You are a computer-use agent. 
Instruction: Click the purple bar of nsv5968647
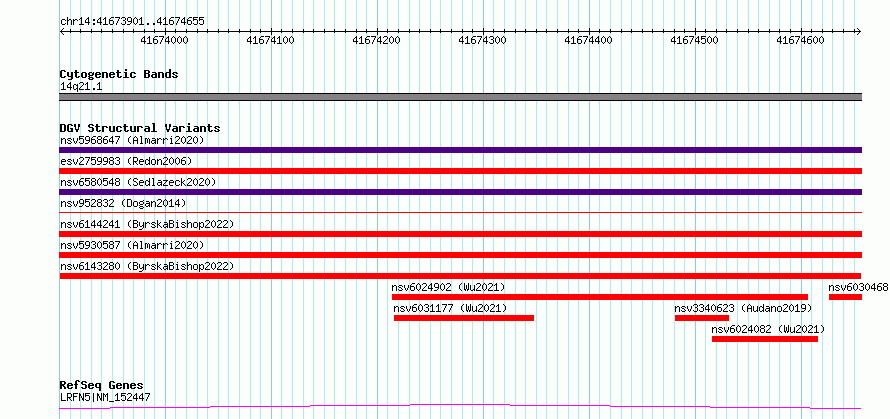[461, 150]
